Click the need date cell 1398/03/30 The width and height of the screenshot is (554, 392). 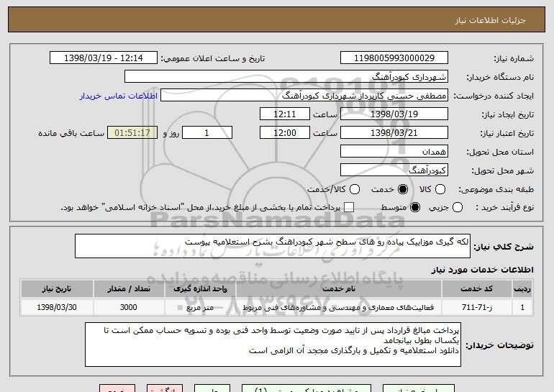pos(57,307)
